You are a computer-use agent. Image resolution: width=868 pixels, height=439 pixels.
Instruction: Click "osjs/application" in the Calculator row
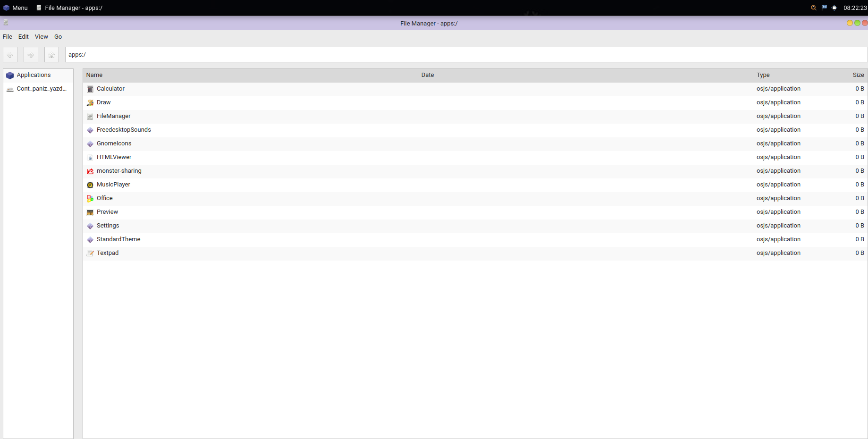[x=778, y=89]
